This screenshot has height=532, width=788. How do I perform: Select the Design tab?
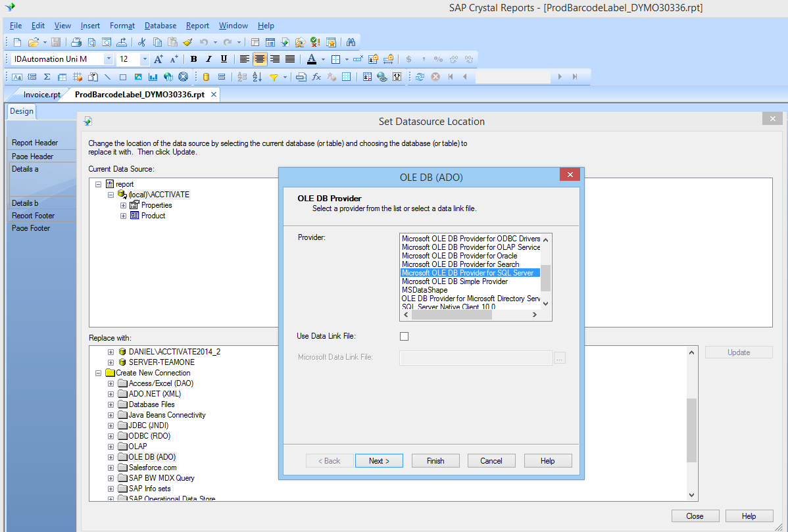22,112
